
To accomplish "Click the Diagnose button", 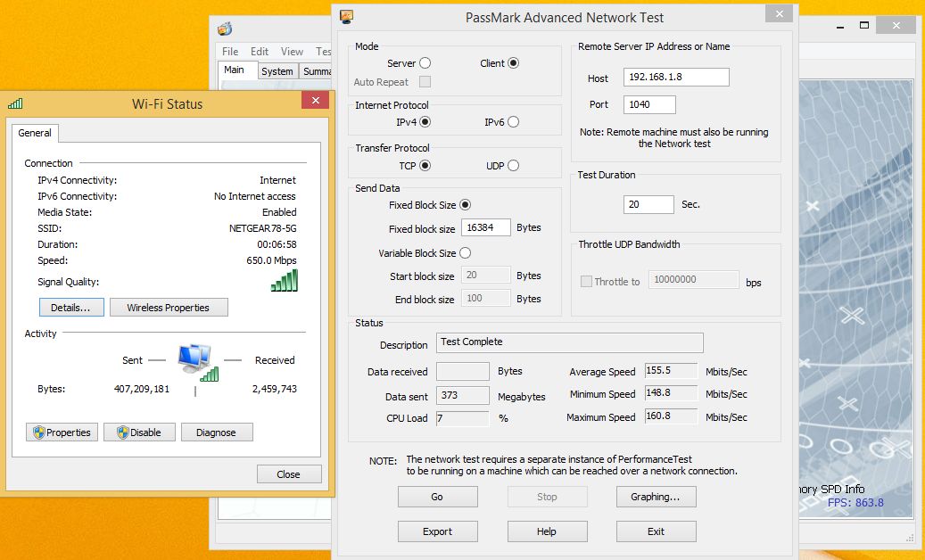I will click(x=217, y=432).
